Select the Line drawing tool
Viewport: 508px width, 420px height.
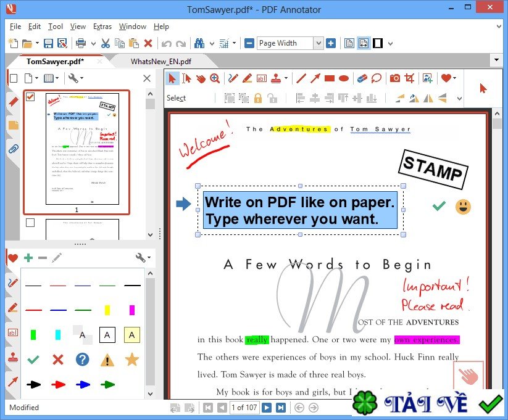[x=301, y=78]
